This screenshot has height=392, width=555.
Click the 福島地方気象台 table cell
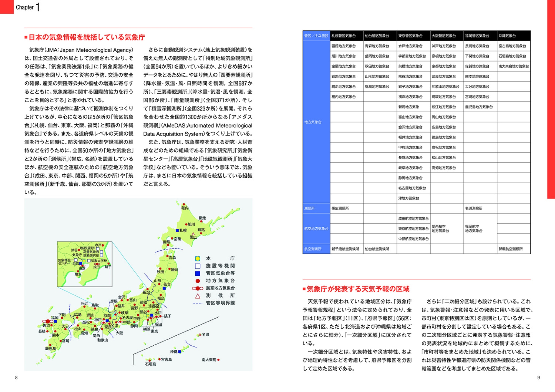pyautogui.click(x=380, y=87)
